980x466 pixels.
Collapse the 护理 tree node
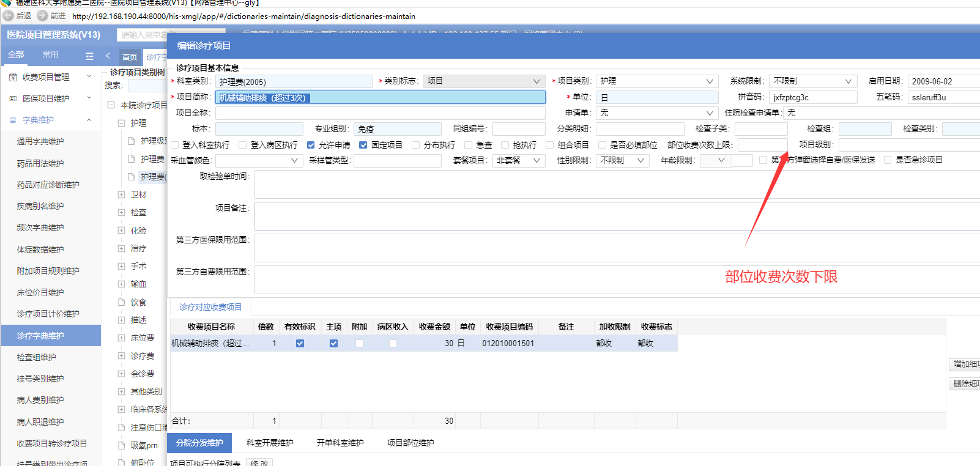(121, 123)
